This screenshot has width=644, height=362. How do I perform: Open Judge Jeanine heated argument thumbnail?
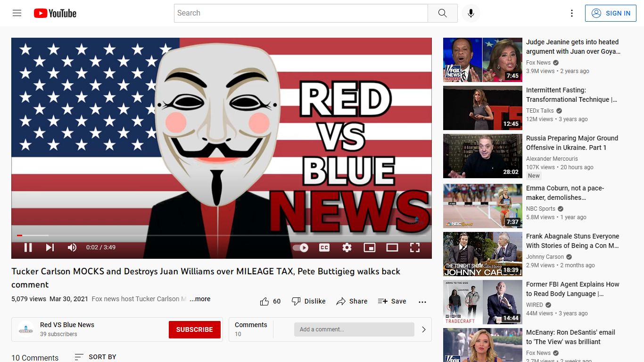[483, 60]
